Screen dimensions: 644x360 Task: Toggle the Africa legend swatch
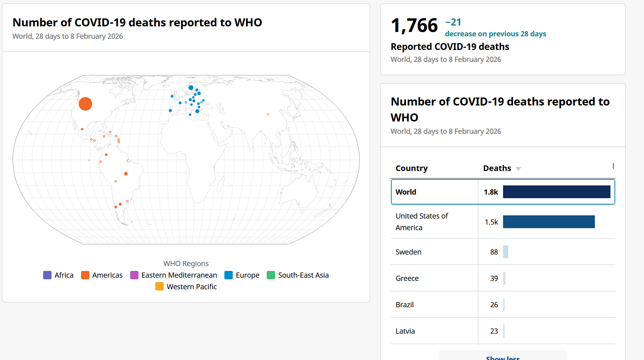47,275
